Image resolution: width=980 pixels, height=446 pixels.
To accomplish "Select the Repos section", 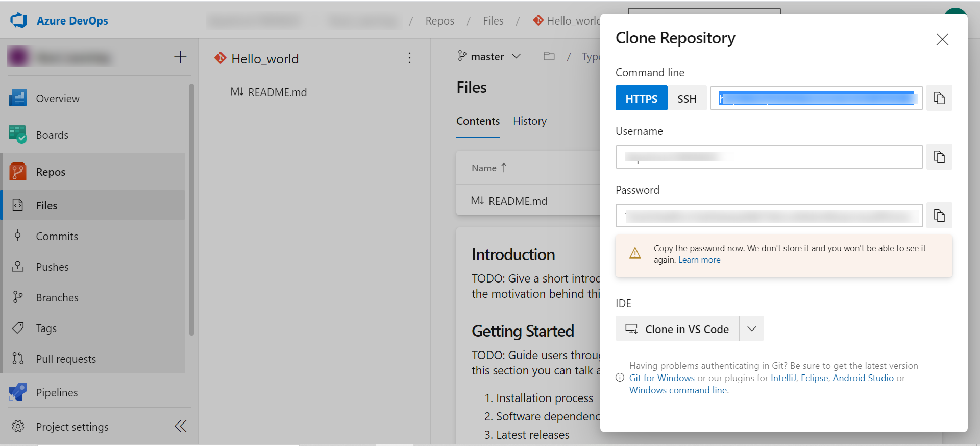I will (x=51, y=172).
